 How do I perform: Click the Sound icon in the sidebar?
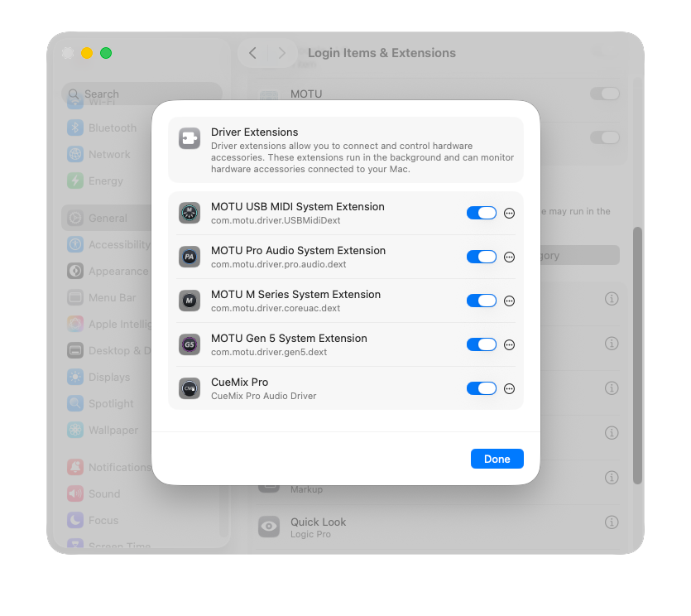75,493
